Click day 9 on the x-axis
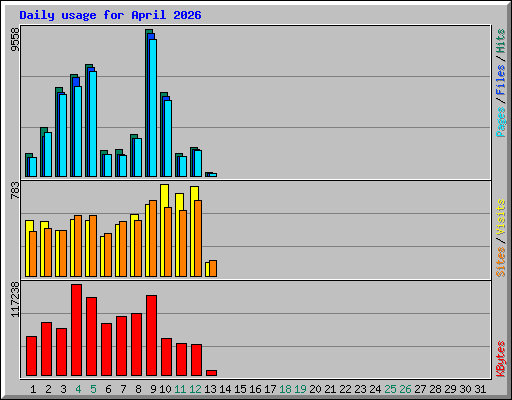512x400 pixels. click(153, 389)
